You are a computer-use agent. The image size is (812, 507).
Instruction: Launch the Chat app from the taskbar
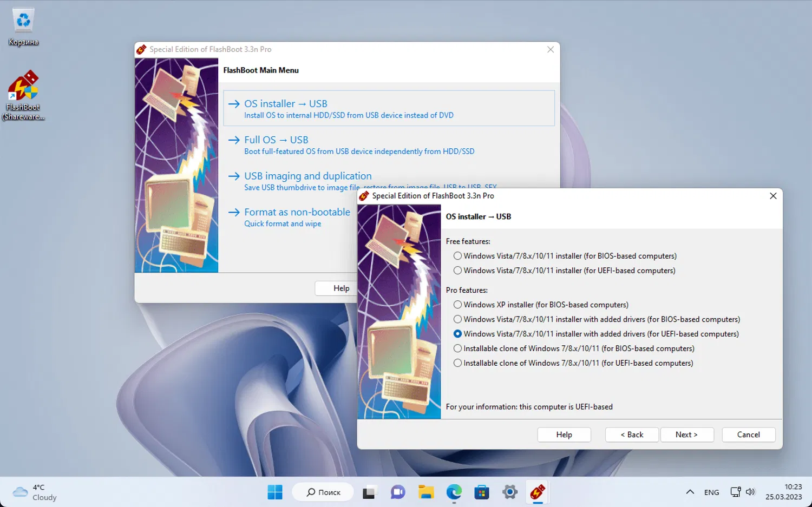398,492
